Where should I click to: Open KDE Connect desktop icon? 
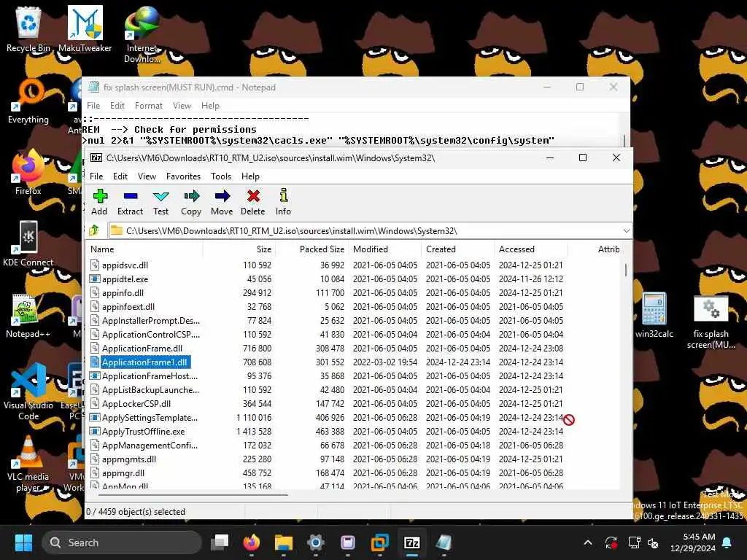[28, 244]
